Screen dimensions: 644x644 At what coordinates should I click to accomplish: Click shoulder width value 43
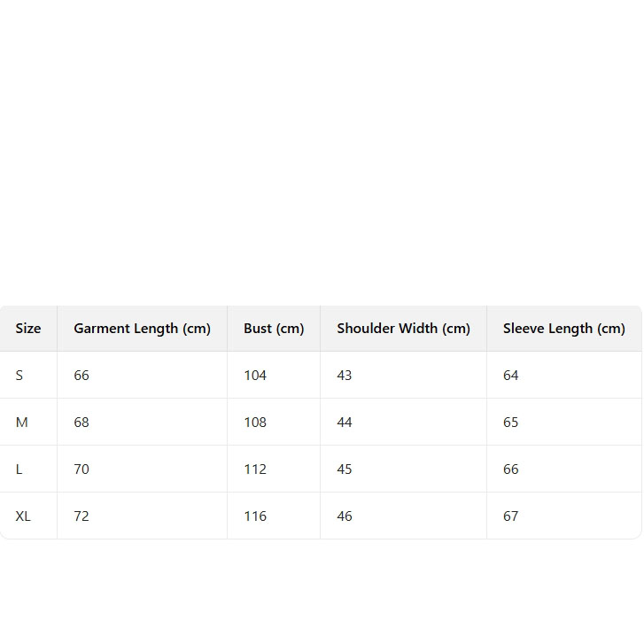point(345,376)
